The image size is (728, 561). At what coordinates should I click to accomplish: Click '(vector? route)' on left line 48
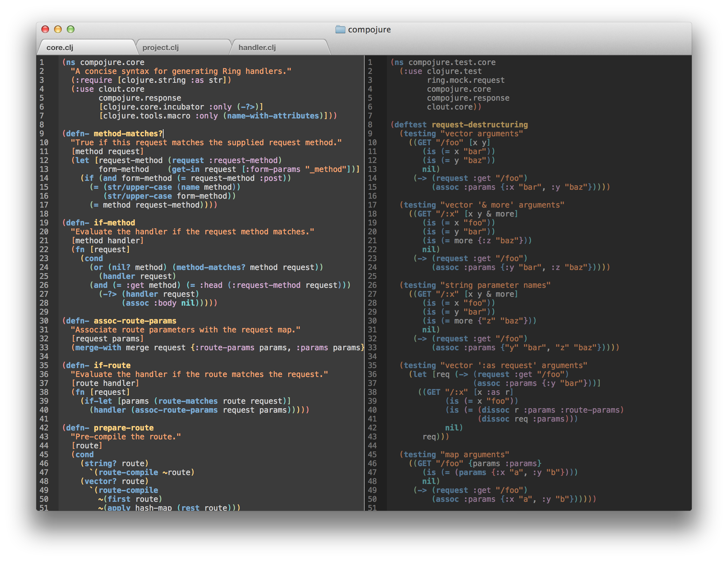(x=114, y=481)
